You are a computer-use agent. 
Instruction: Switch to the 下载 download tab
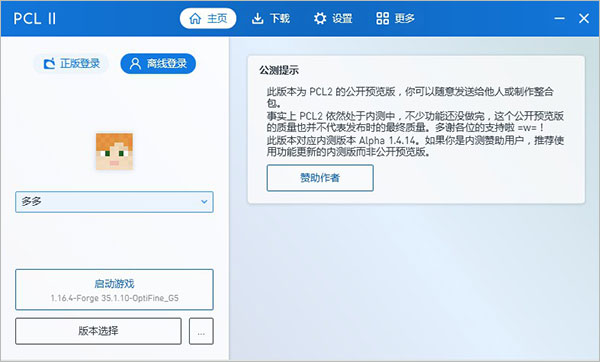click(x=271, y=18)
